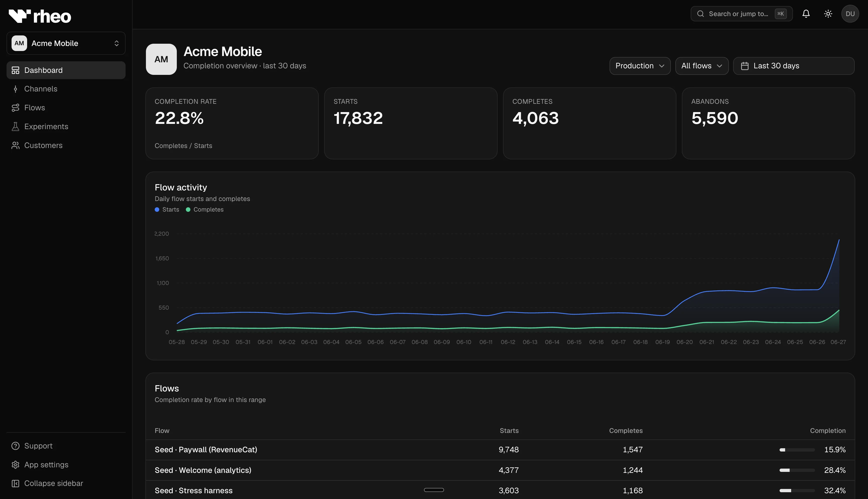Click the Flows sidebar icon
The height and width of the screenshot is (499, 868).
(15, 108)
